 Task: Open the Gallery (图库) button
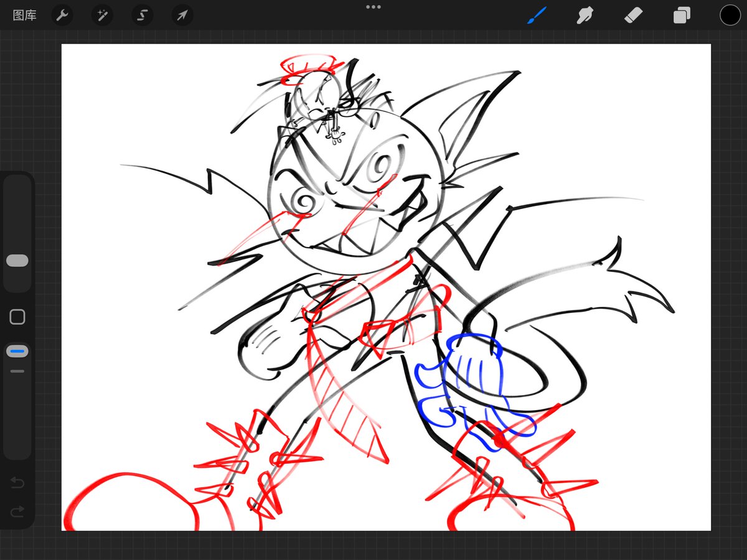25,16
